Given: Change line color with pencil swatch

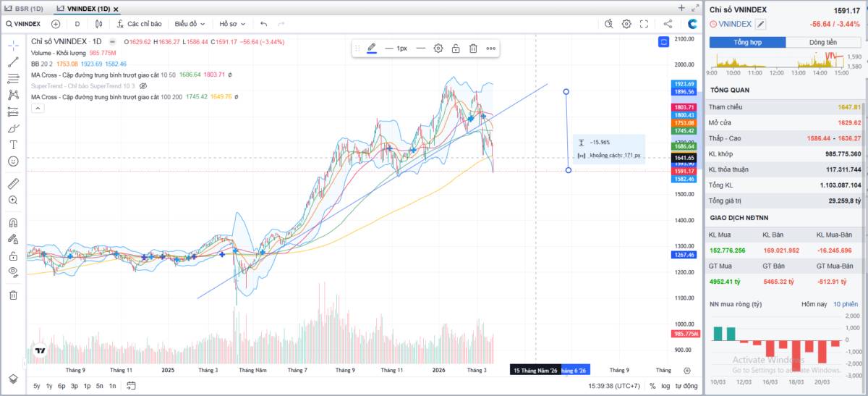Looking at the screenshot, I should point(372,48).
